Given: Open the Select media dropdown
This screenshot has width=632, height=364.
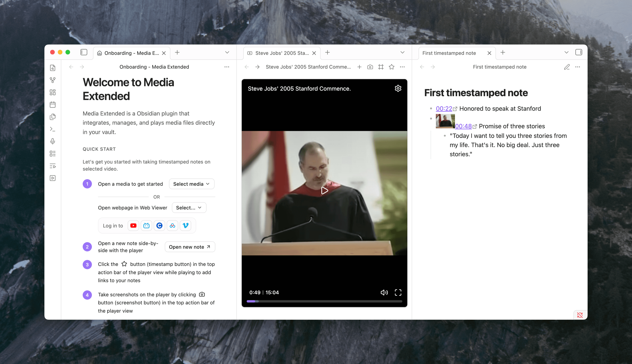Looking at the screenshot, I should click(192, 184).
